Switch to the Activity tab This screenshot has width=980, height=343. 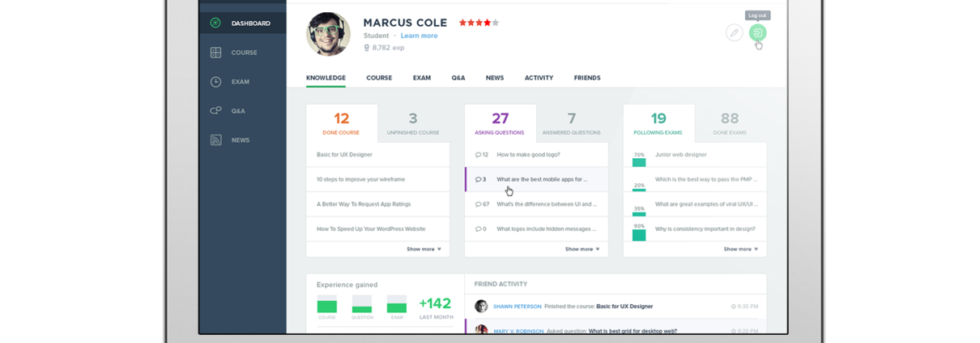pos(539,78)
